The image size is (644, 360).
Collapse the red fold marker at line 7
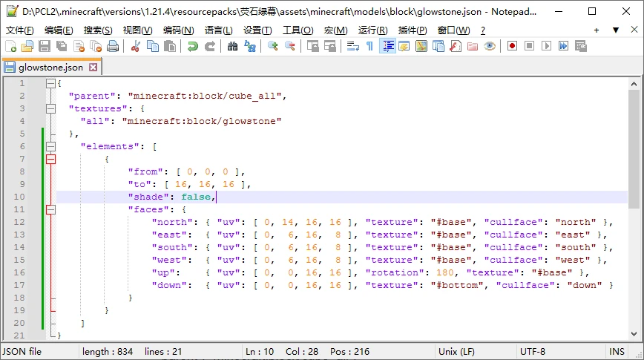pyautogui.click(x=50, y=159)
